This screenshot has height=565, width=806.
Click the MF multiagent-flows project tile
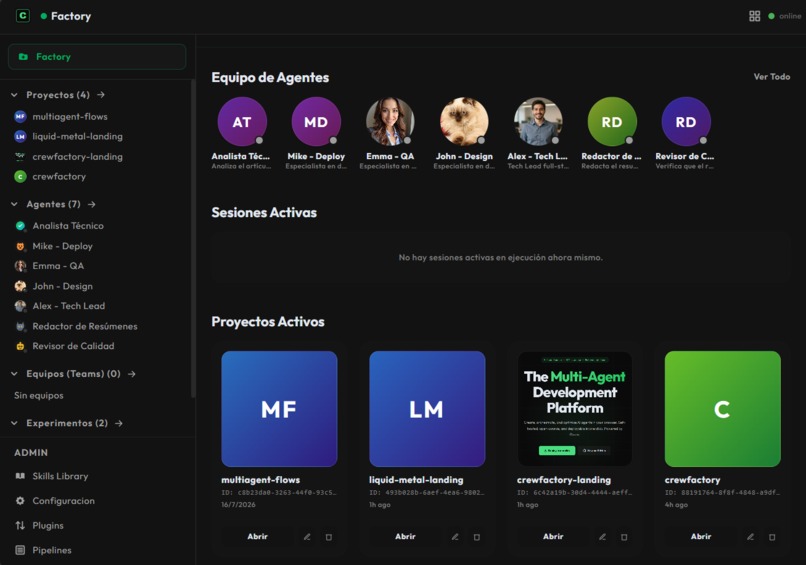pyautogui.click(x=279, y=409)
